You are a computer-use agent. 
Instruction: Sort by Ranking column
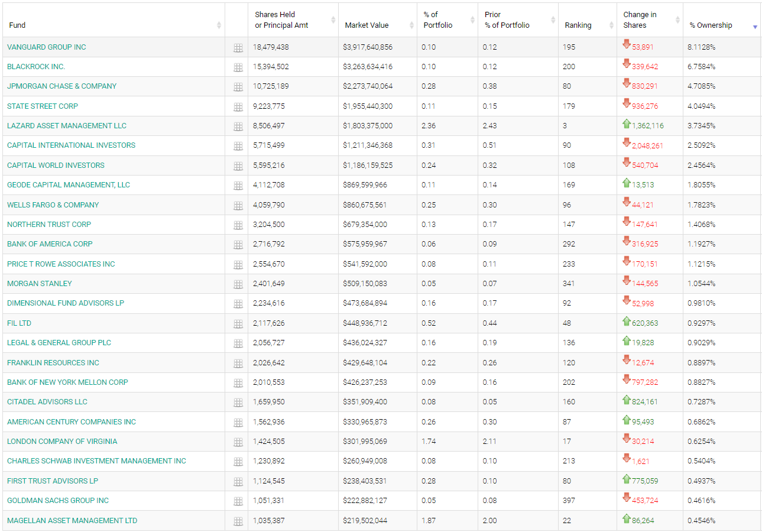point(588,20)
